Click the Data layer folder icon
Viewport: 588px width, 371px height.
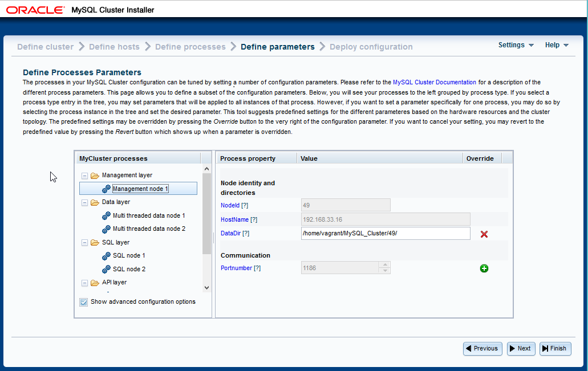coord(95,202)
